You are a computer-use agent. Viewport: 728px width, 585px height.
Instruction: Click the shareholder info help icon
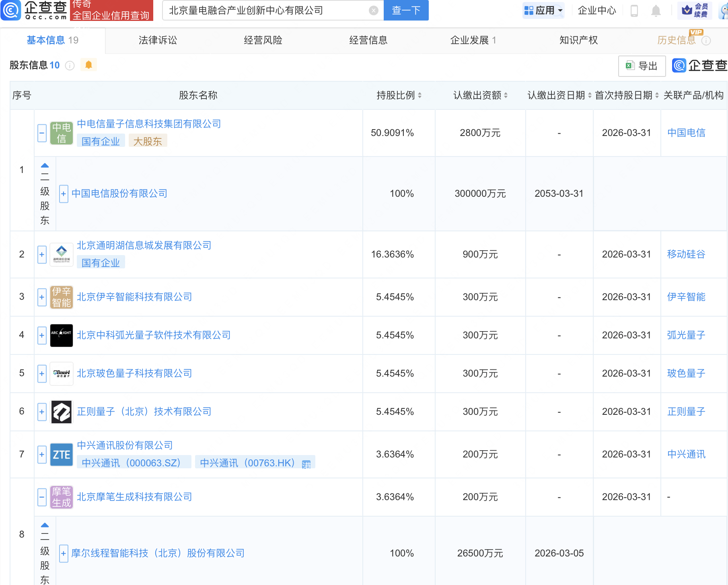pos(70,65)
